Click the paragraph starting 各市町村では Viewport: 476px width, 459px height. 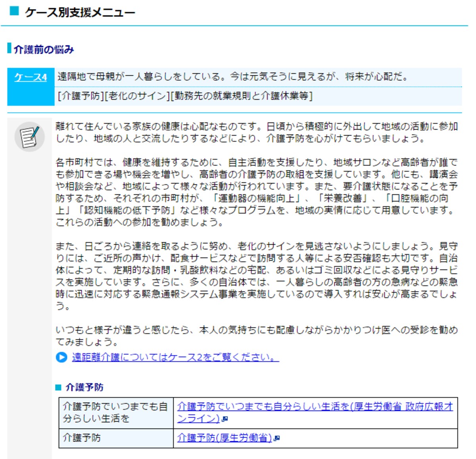pyautogui.click(x=257, y=192)
